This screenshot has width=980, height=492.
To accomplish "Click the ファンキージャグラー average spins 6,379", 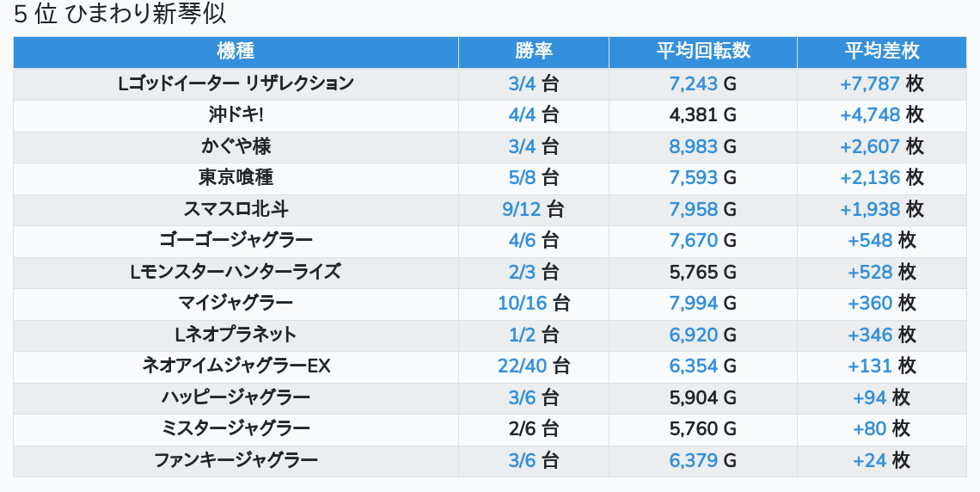I will (x=693, y=460).
